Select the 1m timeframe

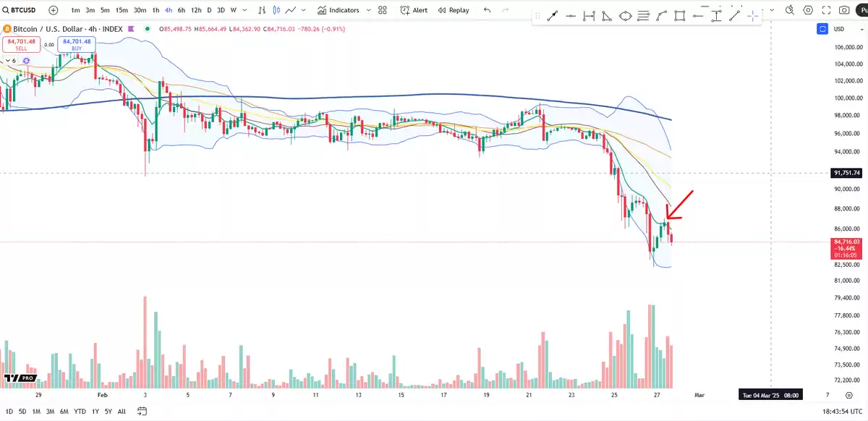click(75, 10)
